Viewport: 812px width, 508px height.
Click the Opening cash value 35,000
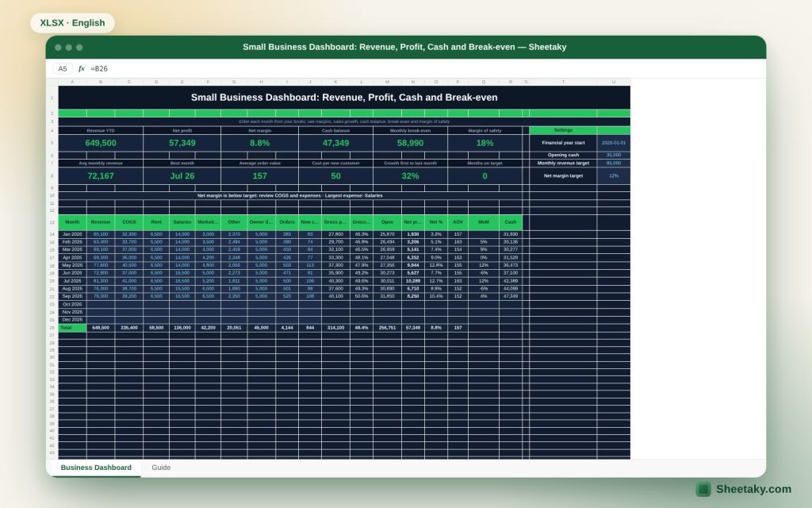pyautogui.click(x=614, y=155)
